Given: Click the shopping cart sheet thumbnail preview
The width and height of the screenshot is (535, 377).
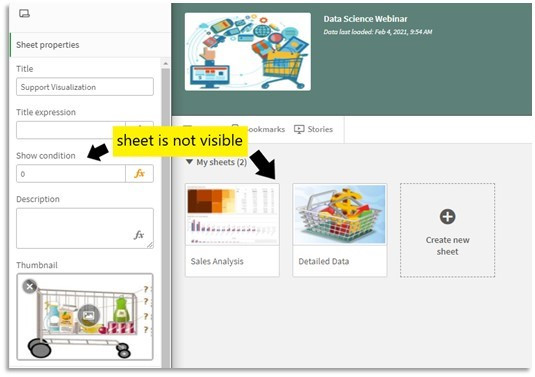Looking at the screenshot, I should [85, 317].
